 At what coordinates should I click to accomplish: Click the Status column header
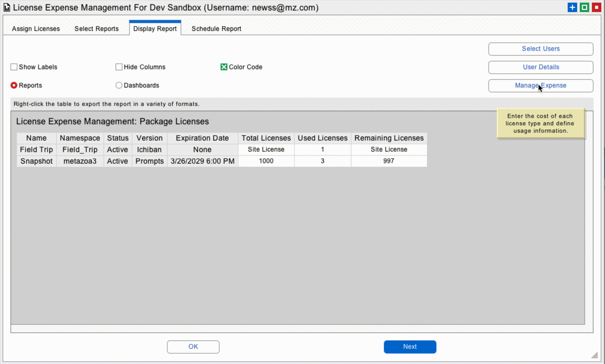click(x=118, y=138)
